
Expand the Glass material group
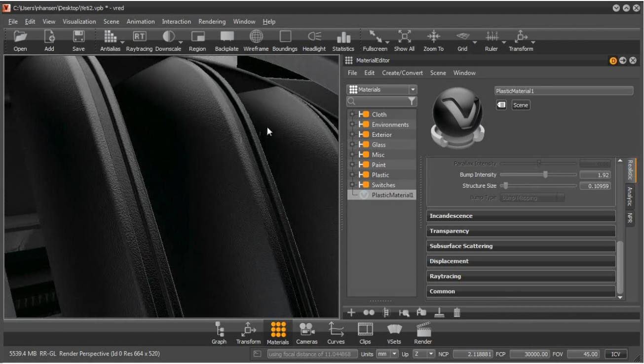[352, 145]
